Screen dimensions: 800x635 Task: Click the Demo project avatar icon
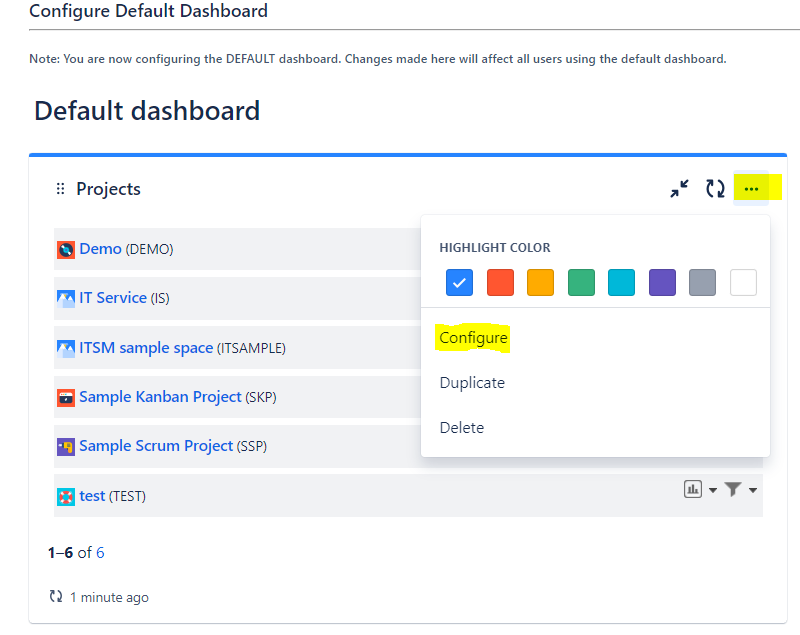point(66,249)
